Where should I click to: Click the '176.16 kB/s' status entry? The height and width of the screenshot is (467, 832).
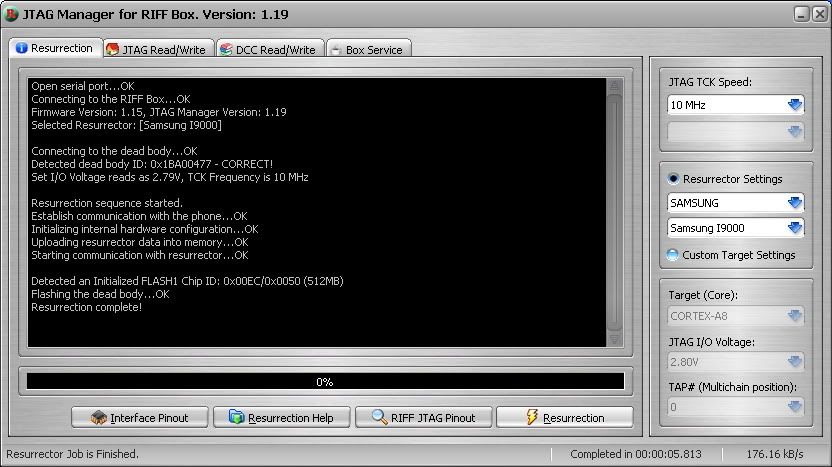775,454
